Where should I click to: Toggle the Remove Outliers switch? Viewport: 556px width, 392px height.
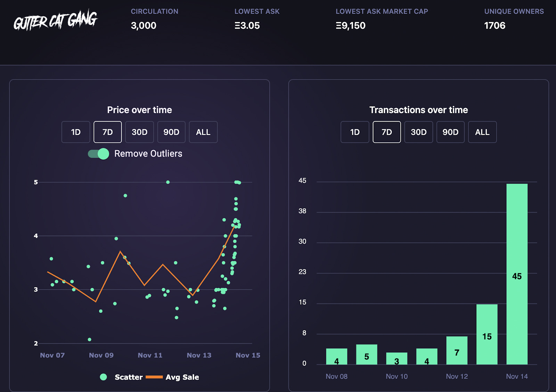point(99,154)
